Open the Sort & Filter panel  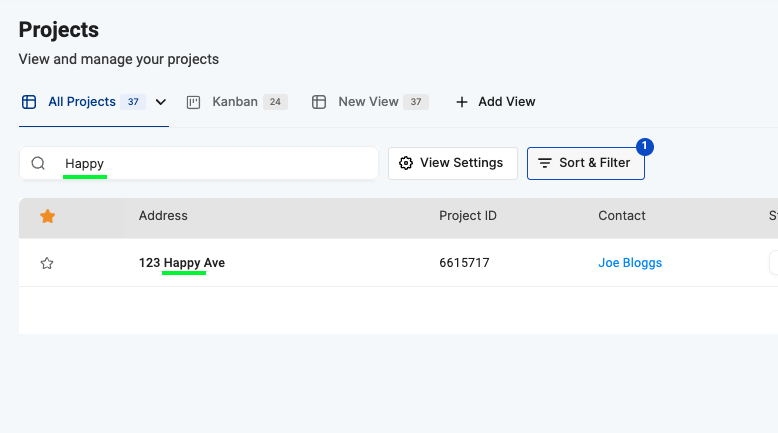[x=586, y=163]
